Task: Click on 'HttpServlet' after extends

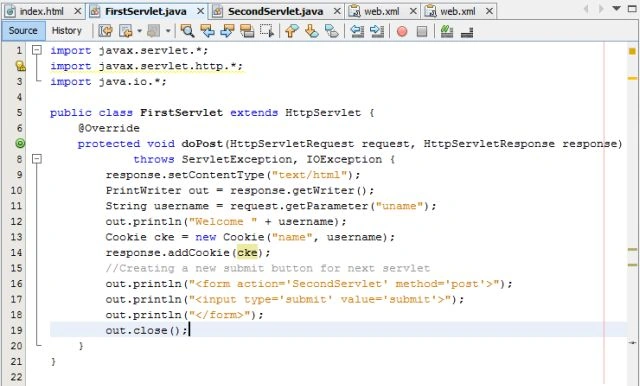Action: tap(323, 113)
